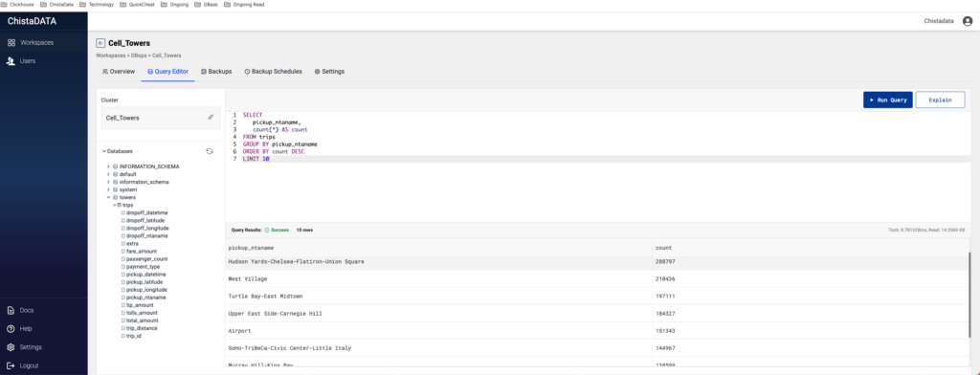Collapse the trips table node

tap(115, 205)
